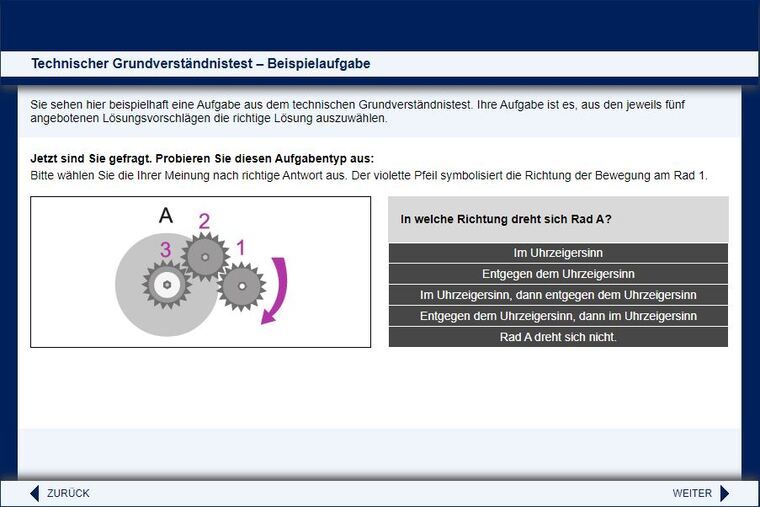Choose answer 'Entgegen dem Uhrzeigersinn'

[x=558, y=274]
